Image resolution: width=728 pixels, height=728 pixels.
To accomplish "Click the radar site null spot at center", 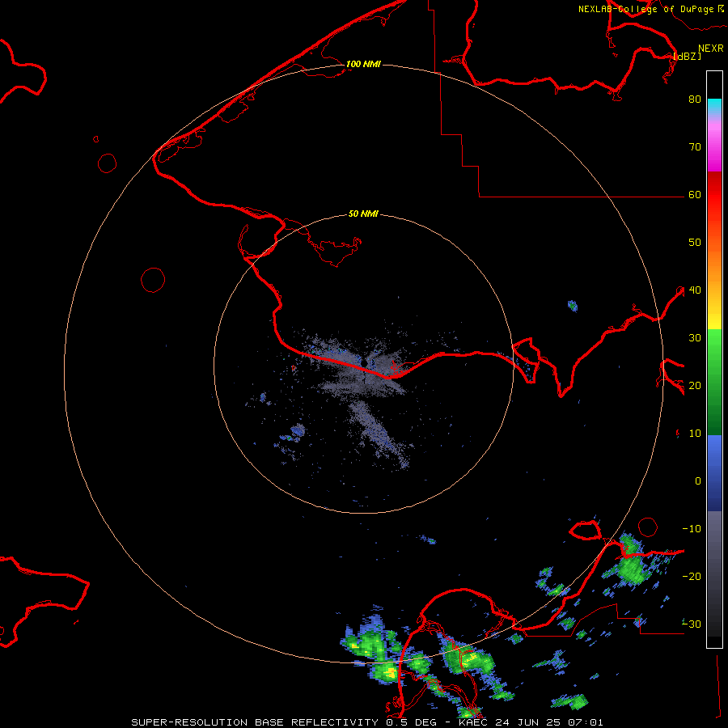I will pyautogui.click(x=365, y=362).
